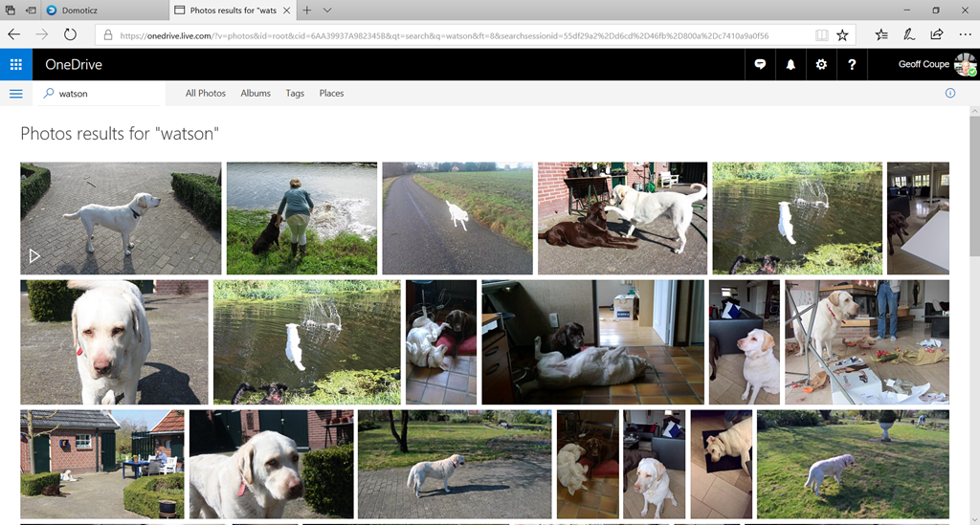Toggle reading view in address bar
980x525 pixels.
821,34
